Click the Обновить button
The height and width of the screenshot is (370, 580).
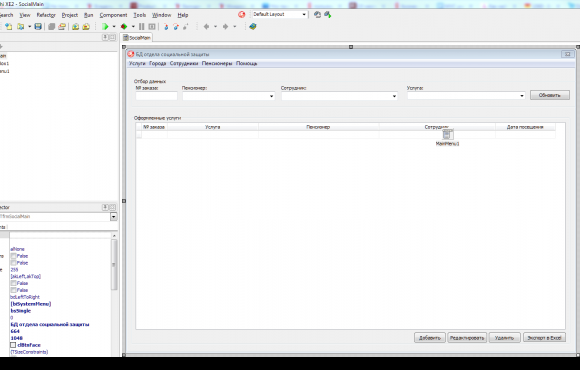[550, 95]
